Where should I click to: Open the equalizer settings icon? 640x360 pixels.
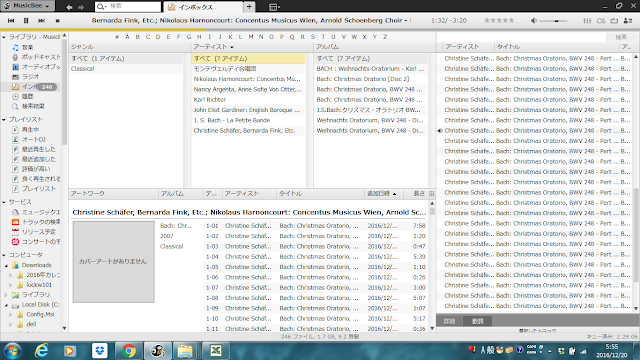587,20
